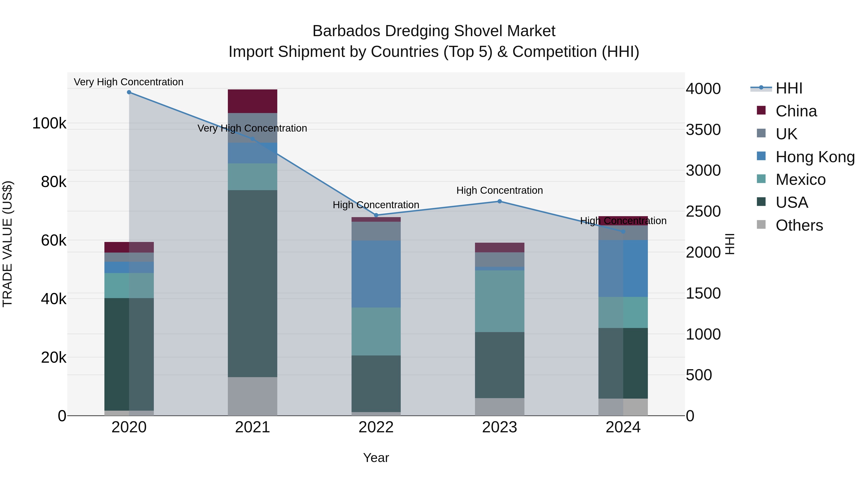The image size is (868, 488).
Task: Click the Hong Kong legend color swatch
Action: (761, 156)
